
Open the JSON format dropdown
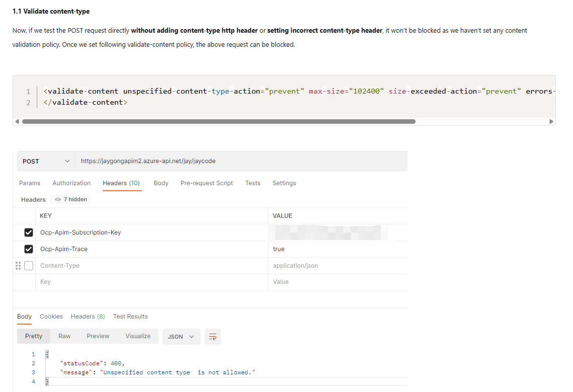click(x=181, y=337)
